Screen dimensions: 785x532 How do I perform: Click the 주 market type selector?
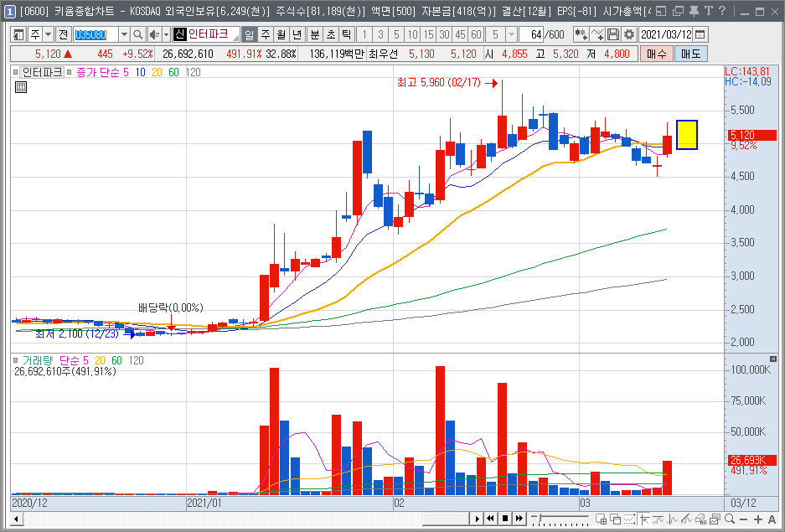coord(34,34)
